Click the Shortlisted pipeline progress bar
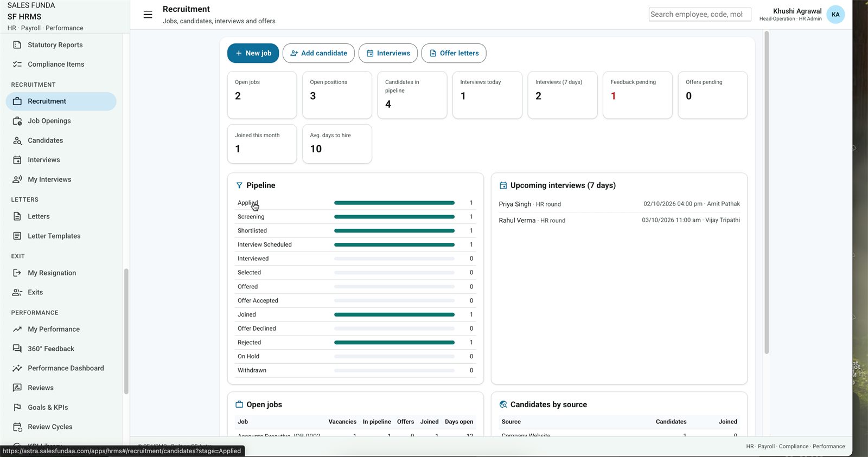 click(x=394, y=231)
